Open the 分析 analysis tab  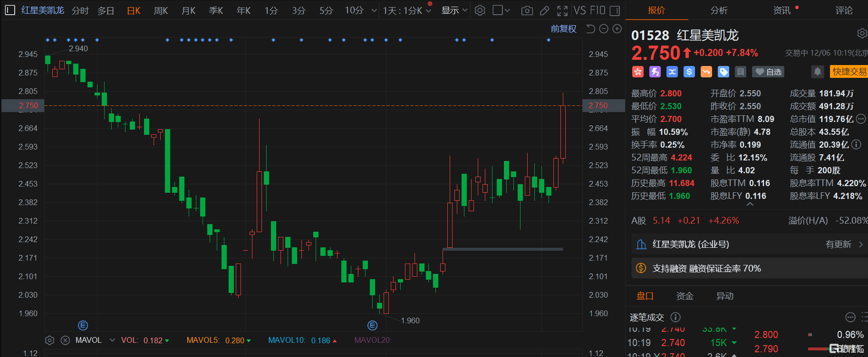(x=719, y=10)
